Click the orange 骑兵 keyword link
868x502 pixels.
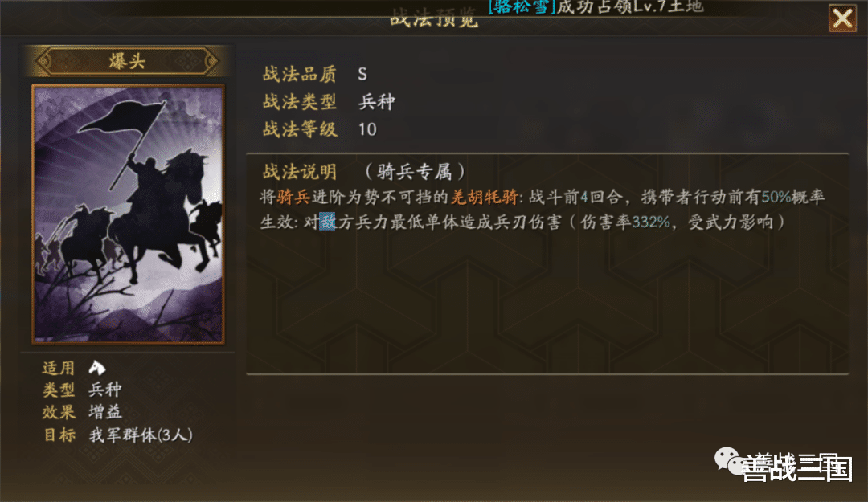(x=293, y=197)
